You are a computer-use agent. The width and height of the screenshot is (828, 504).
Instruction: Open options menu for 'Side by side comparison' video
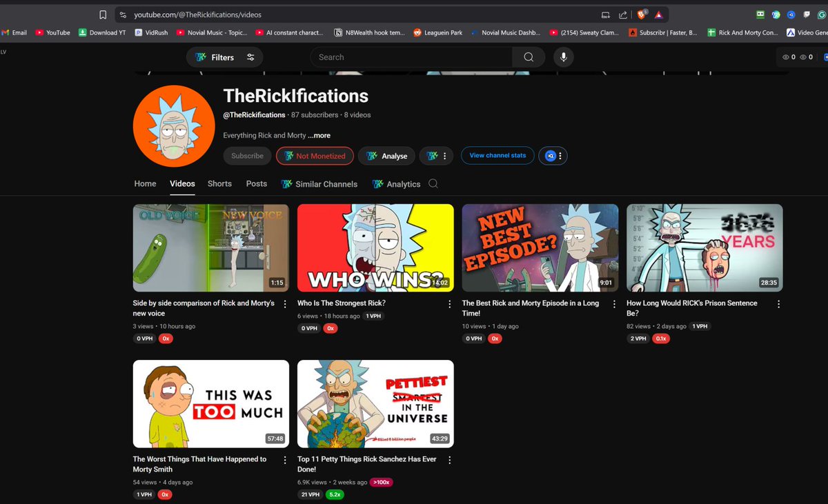(x=285, y=304)
